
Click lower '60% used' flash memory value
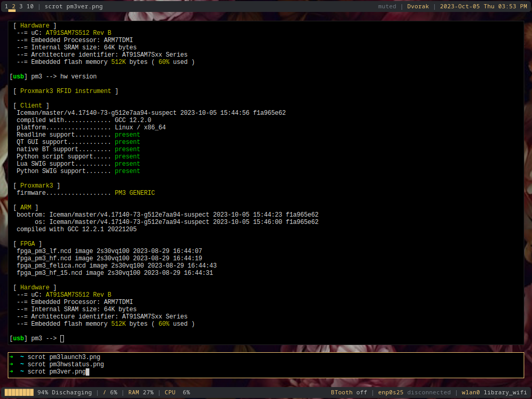173,324
